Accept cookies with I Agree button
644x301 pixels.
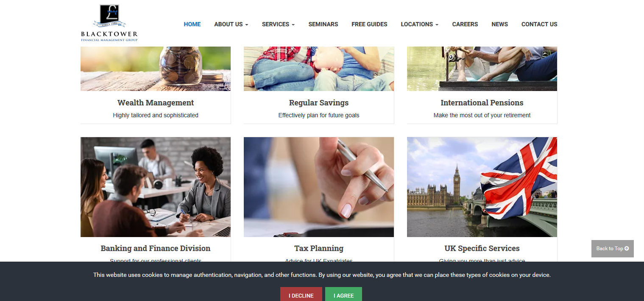pyautogui.click(x=343, y=294)
